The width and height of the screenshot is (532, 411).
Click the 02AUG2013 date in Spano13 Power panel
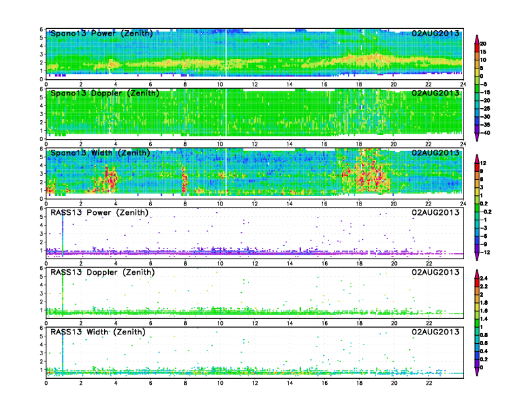point(435,33)
